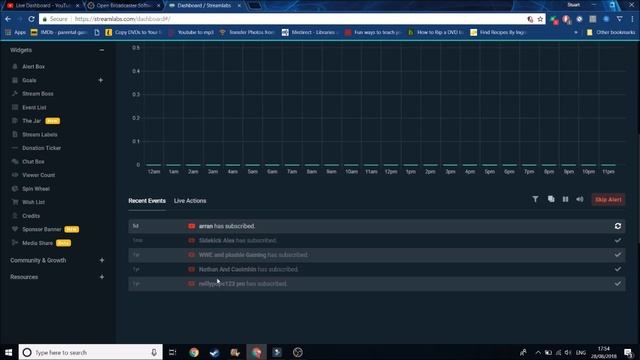The width and height of the screenshot is (640, 360).
Task: Show hidden system tray icons
Action: pyautogui.click(x=538, y=352)
